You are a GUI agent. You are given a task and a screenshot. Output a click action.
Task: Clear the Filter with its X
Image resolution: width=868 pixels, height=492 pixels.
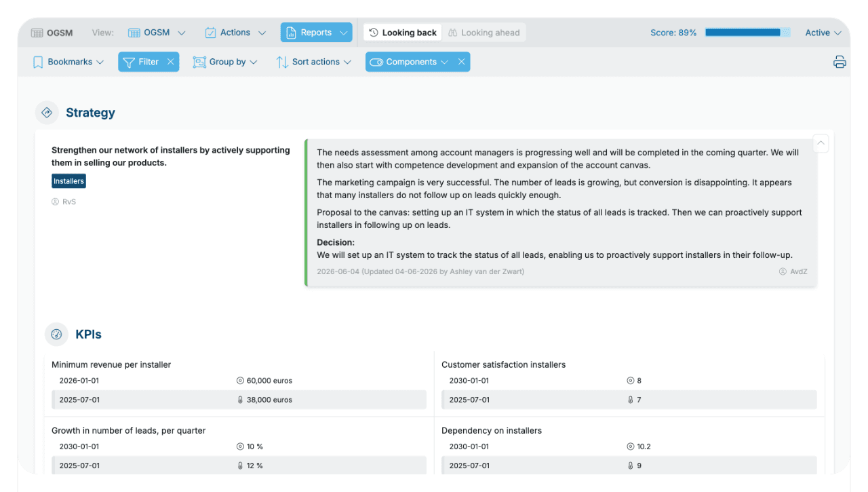point(171,62)
